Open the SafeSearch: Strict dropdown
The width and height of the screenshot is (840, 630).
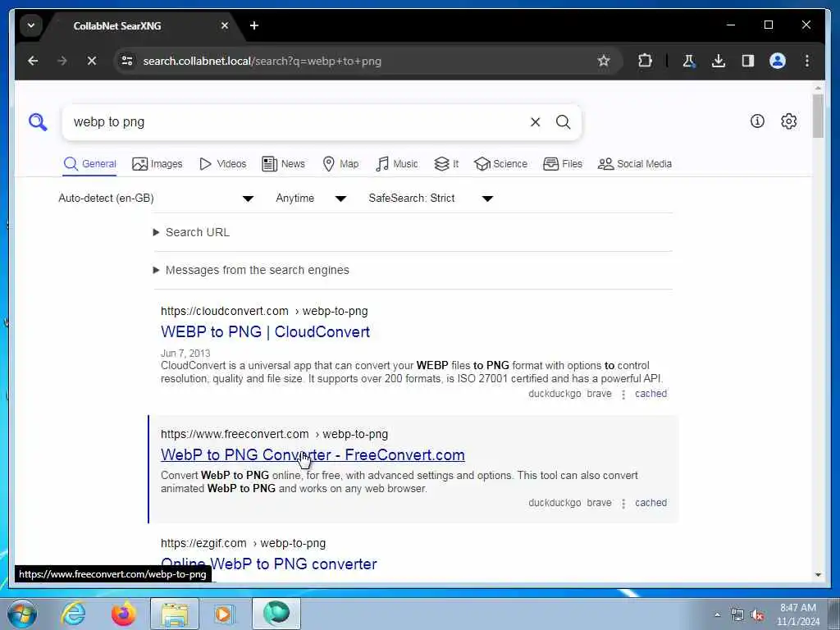[x=430, y=199]
